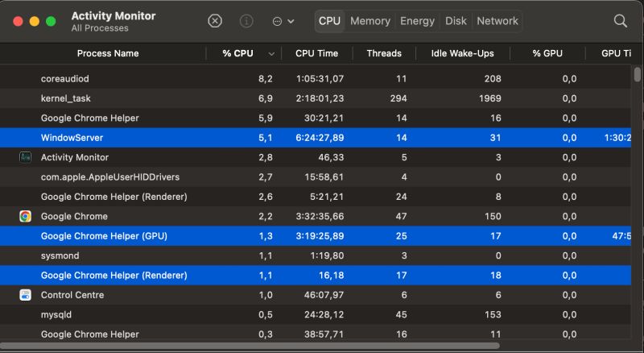Select com.apple.AppleUserHIDDrivers process row
The height and width of the screenshot is (353, 644).
(316, 177)
